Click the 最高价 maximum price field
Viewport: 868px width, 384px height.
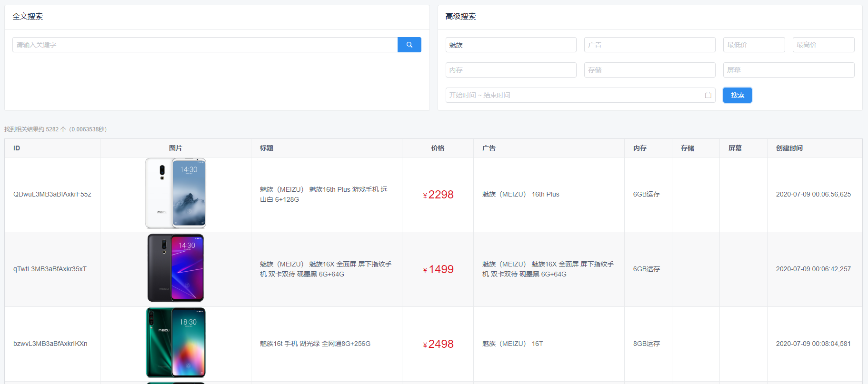point(823,45)
